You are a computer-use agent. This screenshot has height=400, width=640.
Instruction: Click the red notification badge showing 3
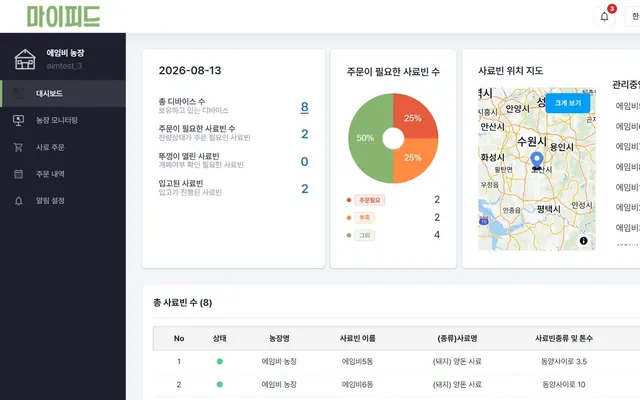pos(612,9)
